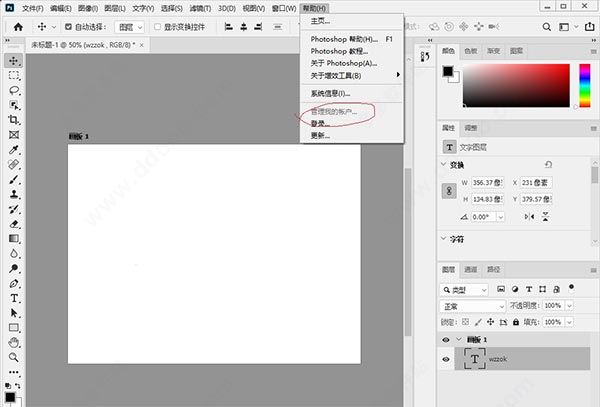The image size is (600, 407).
Task: Click the align left edges icon
Action: pos(229,27)
